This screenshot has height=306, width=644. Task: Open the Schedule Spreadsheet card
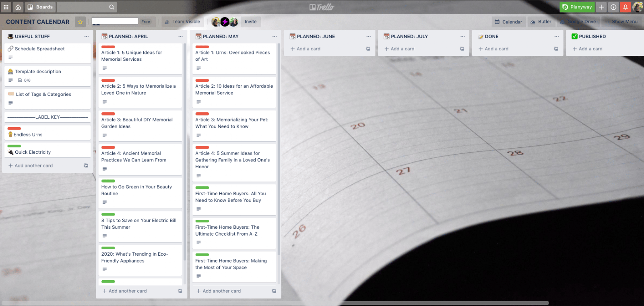[47, 53]
